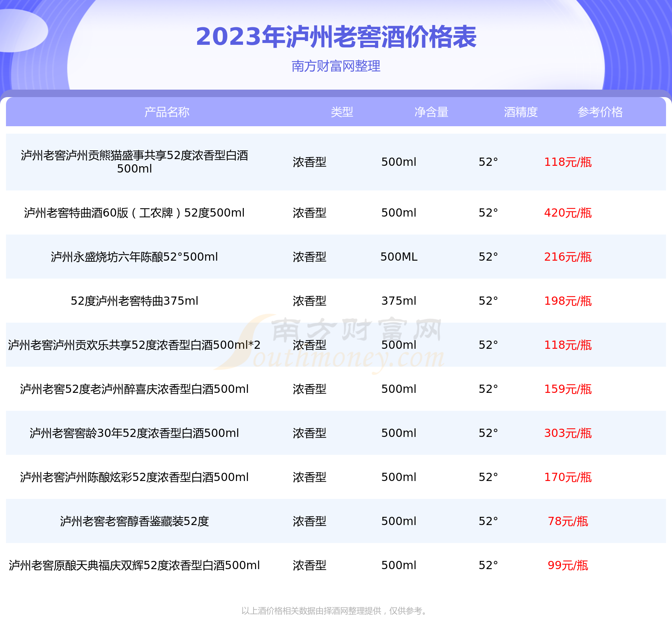Click the 类型 column header
Image resolution: width=672 pixels, height=627 pixels.
click(x=342, y=112)
